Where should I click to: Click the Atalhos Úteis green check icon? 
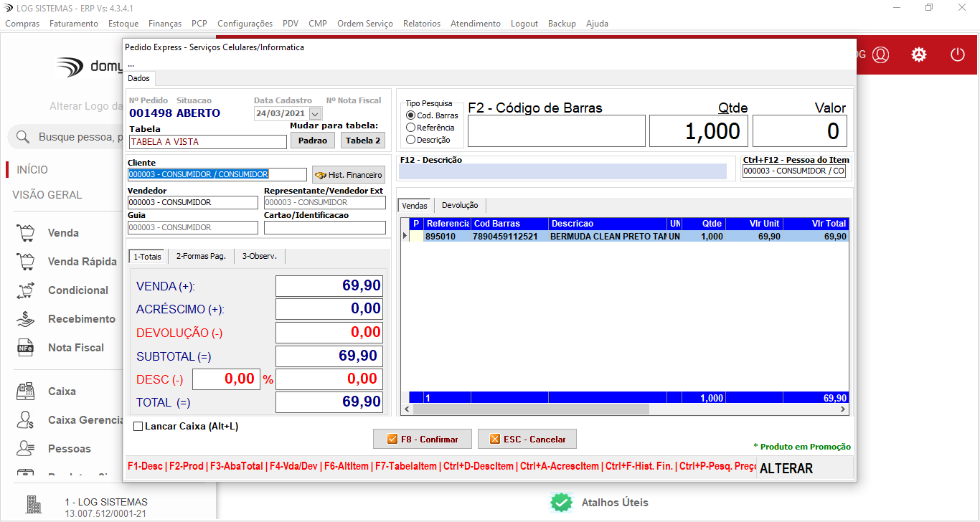point(561,502)
